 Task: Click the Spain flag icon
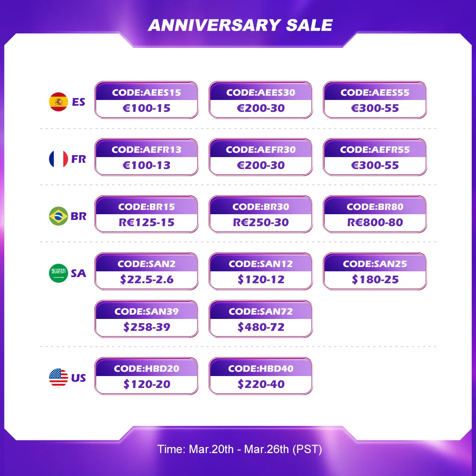coord(58,102)
